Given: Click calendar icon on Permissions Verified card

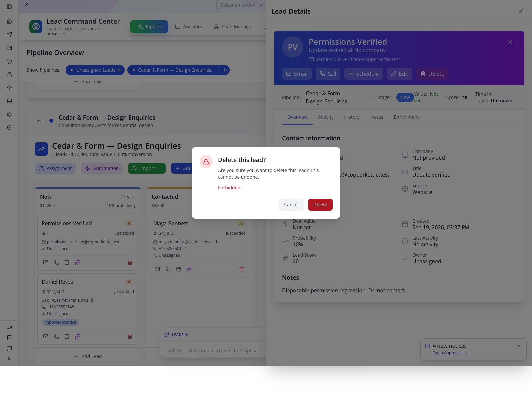Looking at the screenshot, I should pyautogui.click(x=67, y=262).
